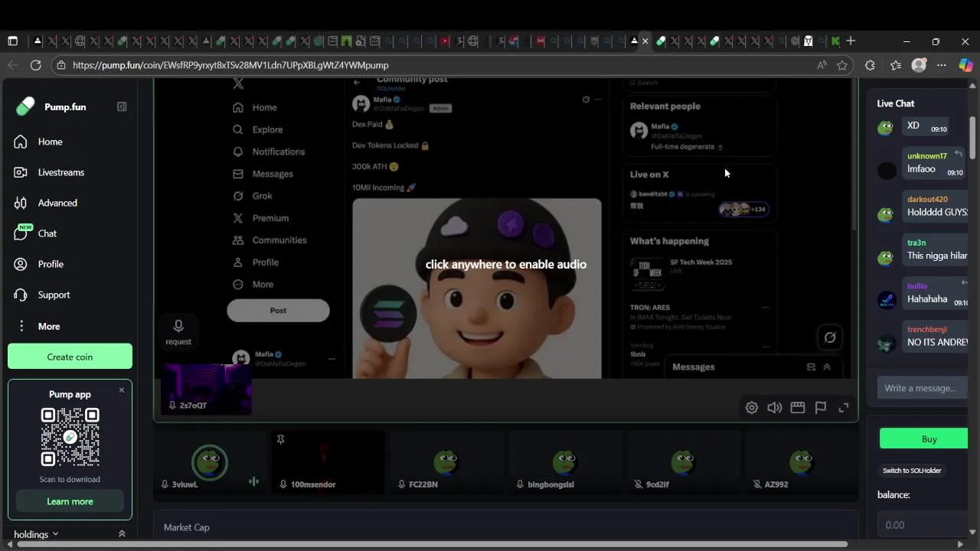Image resolution: width=980 pixels, height=551 pixels.
Task: Click the Livestreams camera icon
Action: coord(21,172)
